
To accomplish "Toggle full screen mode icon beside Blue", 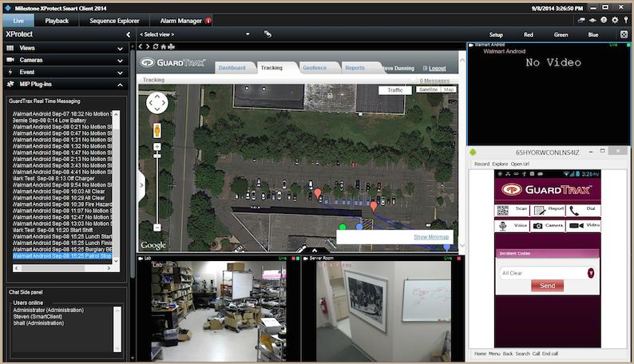I will click(624, 34).
